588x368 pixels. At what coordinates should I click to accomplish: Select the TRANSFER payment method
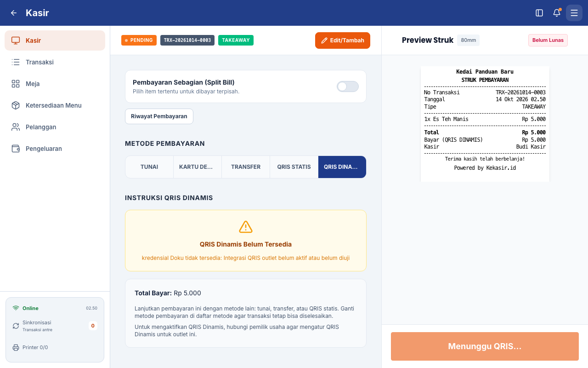(246, 167)
